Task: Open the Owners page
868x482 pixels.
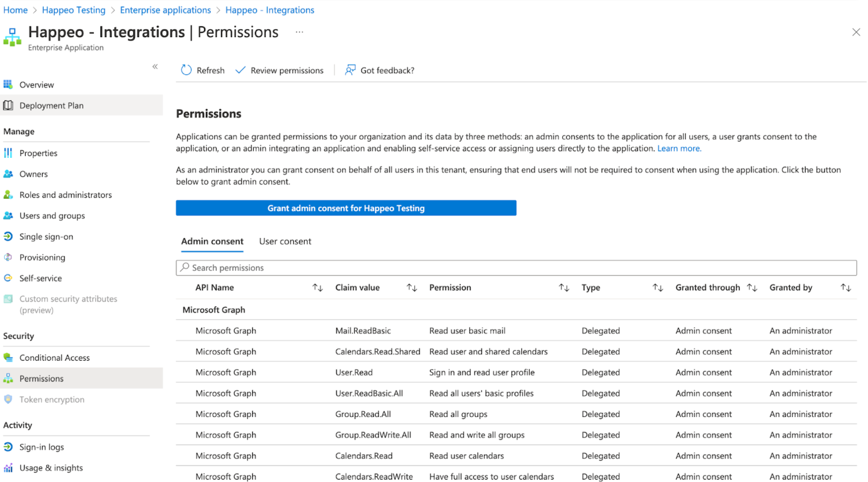Action: coord(33,174)
